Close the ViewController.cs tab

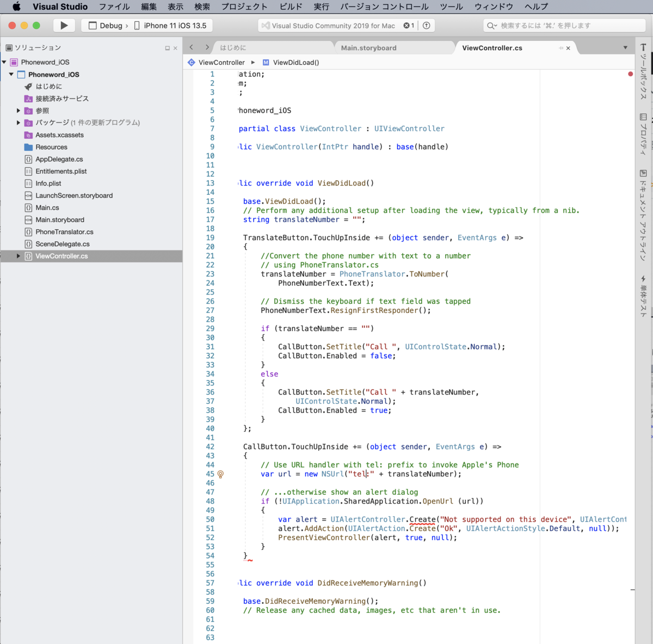click(568, 48)
